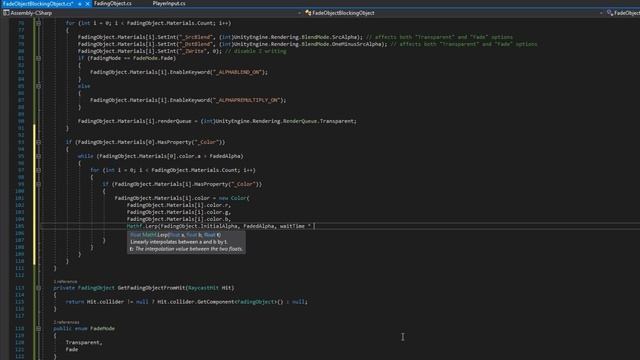Viewport: 640px width, 360px height.
Task: Collapse the if FadingMode block at line 81
Action: click(38, 58)
